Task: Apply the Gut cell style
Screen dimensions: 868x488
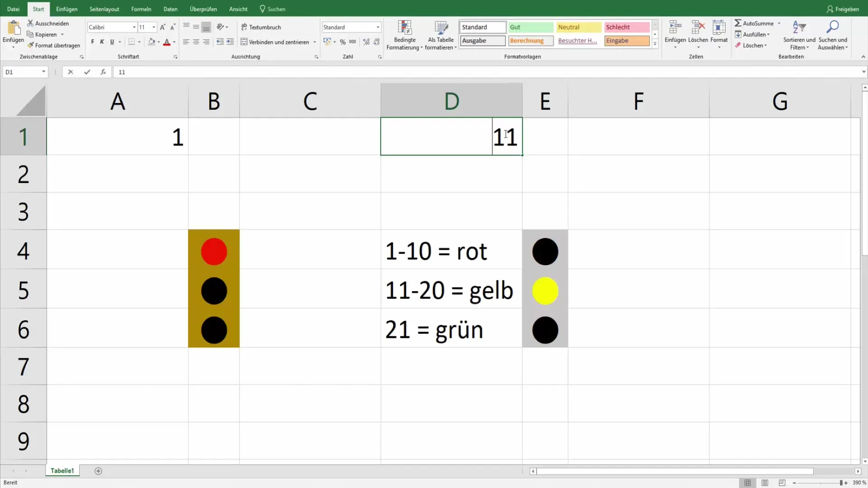Action: click(531, 27)
